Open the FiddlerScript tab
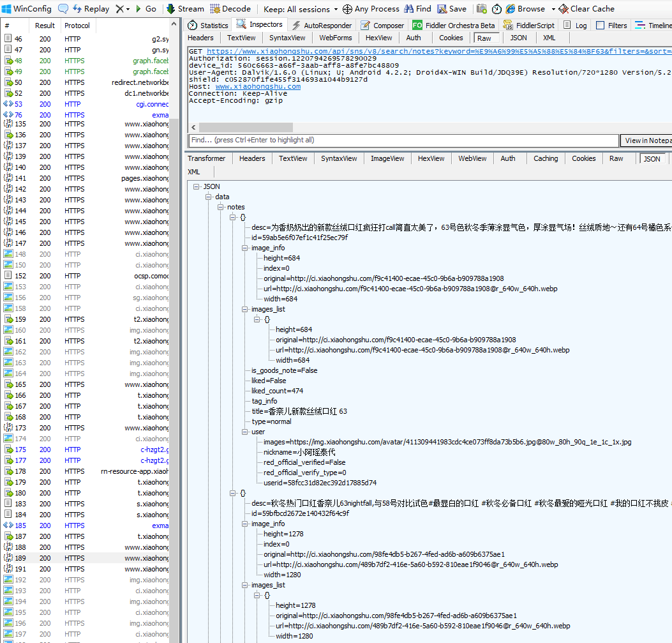 coord(529,26)
